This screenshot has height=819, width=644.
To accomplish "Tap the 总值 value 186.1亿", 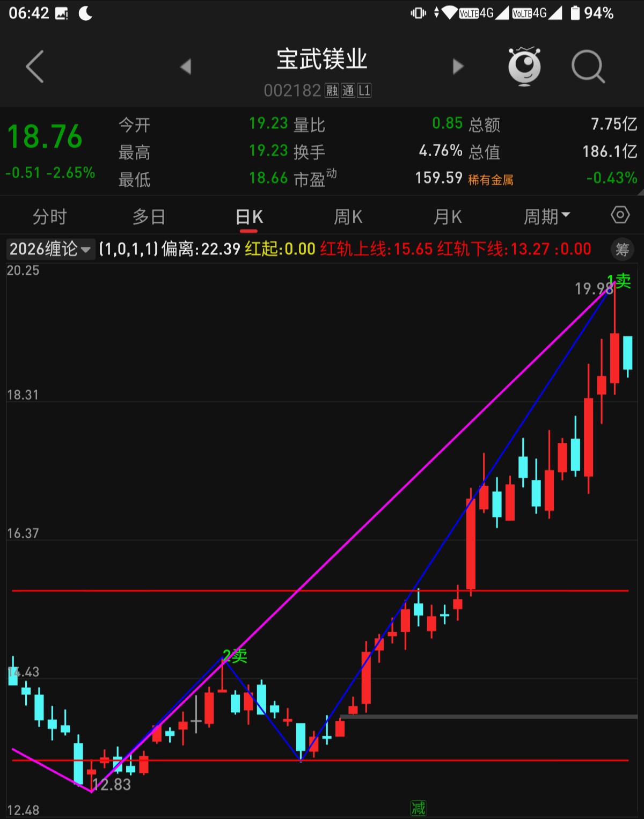I will click(x=610, y=151).
